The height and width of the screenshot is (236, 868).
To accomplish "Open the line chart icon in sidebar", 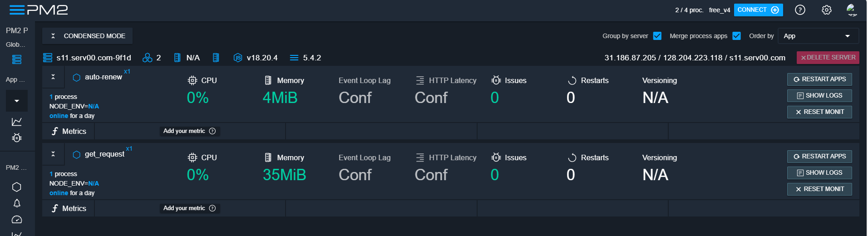I will click(x=17, y=122).
